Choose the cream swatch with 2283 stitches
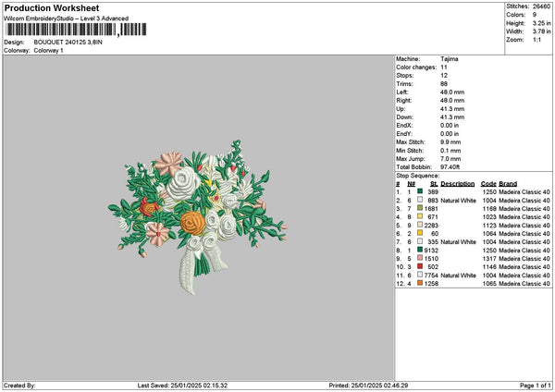The height and width of the screenshot is (392, 555). coord(421,225)
